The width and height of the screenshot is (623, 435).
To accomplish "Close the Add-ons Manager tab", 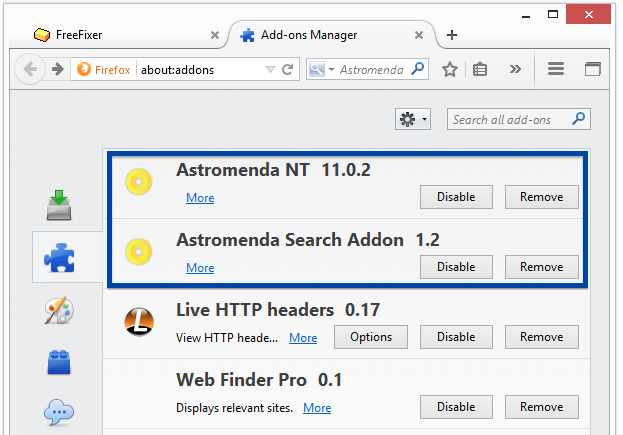I will tap(419, 35).
